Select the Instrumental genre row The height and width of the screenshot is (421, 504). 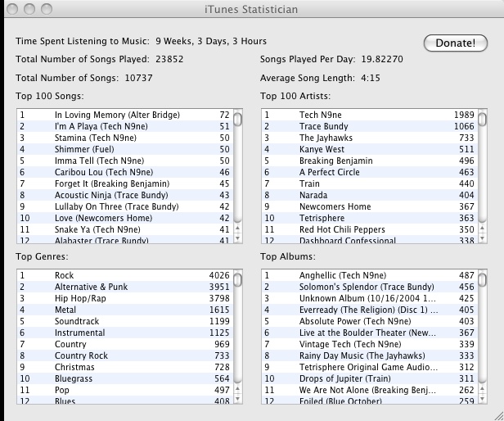[125, 333]
